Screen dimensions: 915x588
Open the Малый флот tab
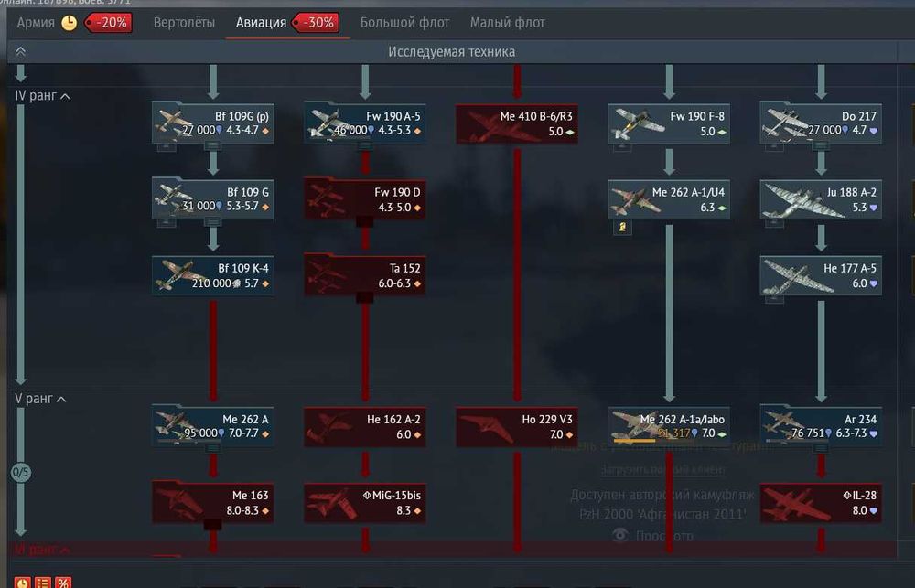[x=507, y=23]
